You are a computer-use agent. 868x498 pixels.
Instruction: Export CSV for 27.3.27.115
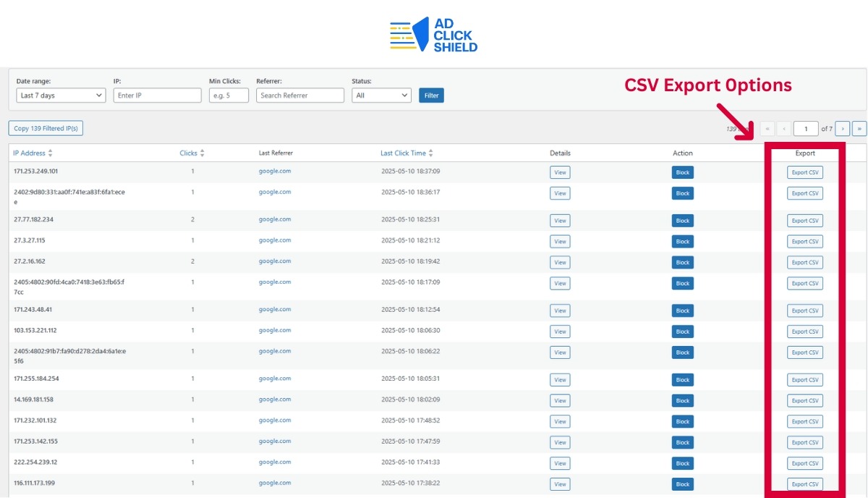coord(805,242)
